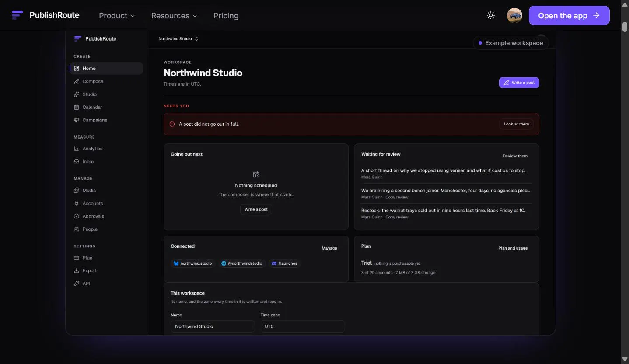Viewport: 629px width, 364px height.
Task: Open the Time zone field showing UTC
Action: pos(303,326)
